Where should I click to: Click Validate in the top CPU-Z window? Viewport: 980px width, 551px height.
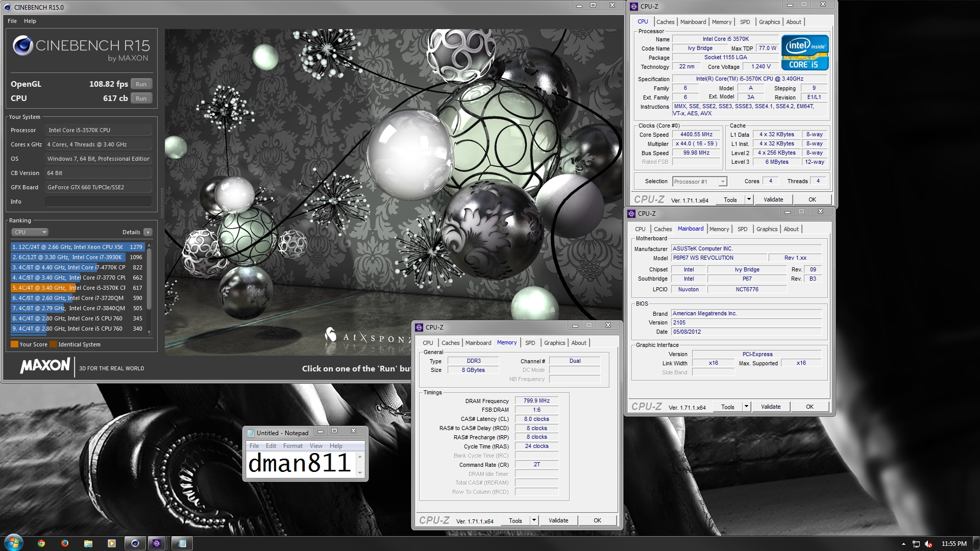(773, 199)
